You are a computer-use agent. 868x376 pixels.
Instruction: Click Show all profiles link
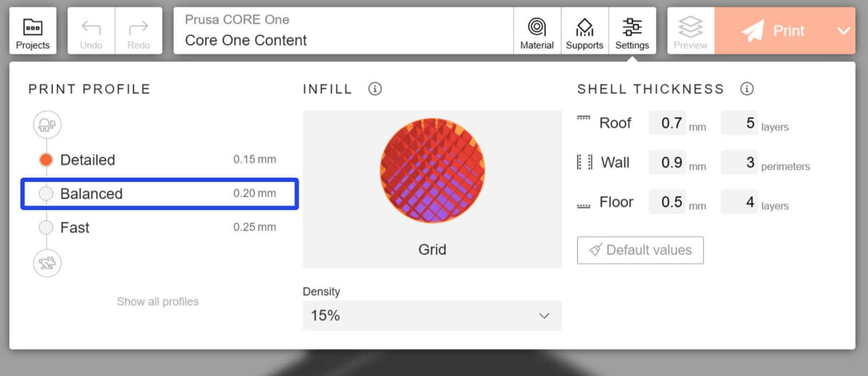tap(158, 302)
